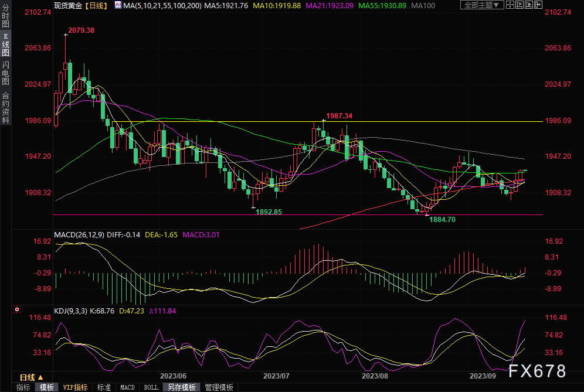584x392 pixels.
Task: Apply the BOLL indicator template
Action: 151,387
